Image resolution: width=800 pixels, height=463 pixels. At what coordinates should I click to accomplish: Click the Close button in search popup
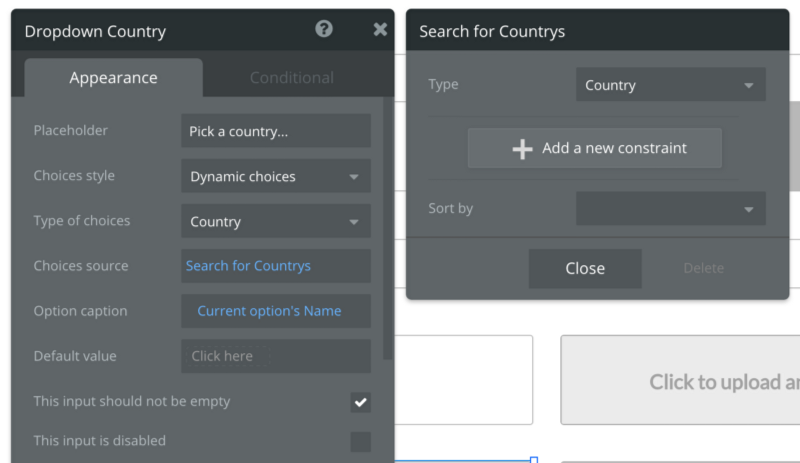pos(585,268)
